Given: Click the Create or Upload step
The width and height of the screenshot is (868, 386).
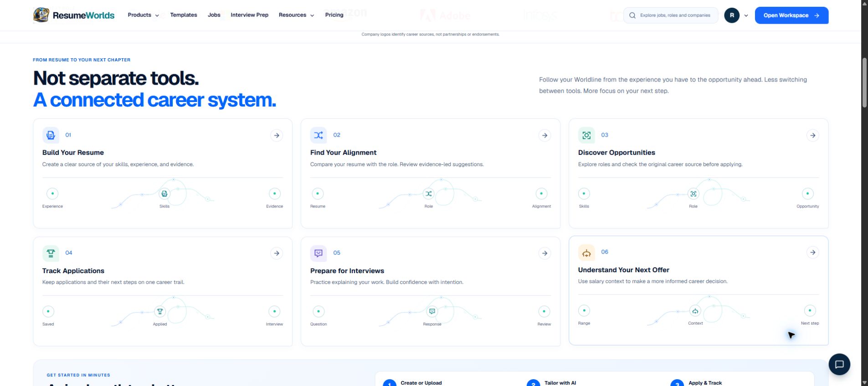Looking at the screenshot, I should [421, 383].
